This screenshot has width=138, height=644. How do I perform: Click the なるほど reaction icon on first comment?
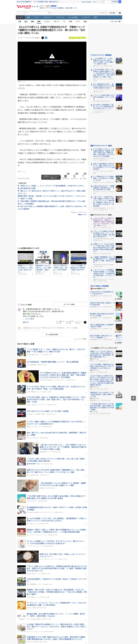tap(67, 322)
